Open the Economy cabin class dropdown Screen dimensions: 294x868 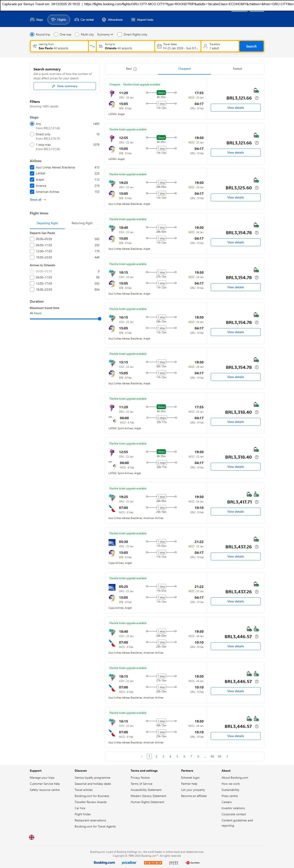pos(105,34)
